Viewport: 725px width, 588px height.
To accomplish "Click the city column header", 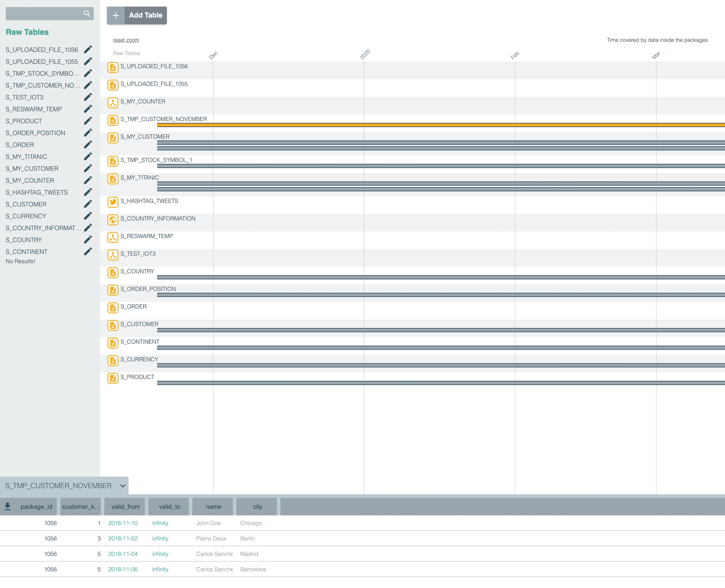I will [257, 507].
